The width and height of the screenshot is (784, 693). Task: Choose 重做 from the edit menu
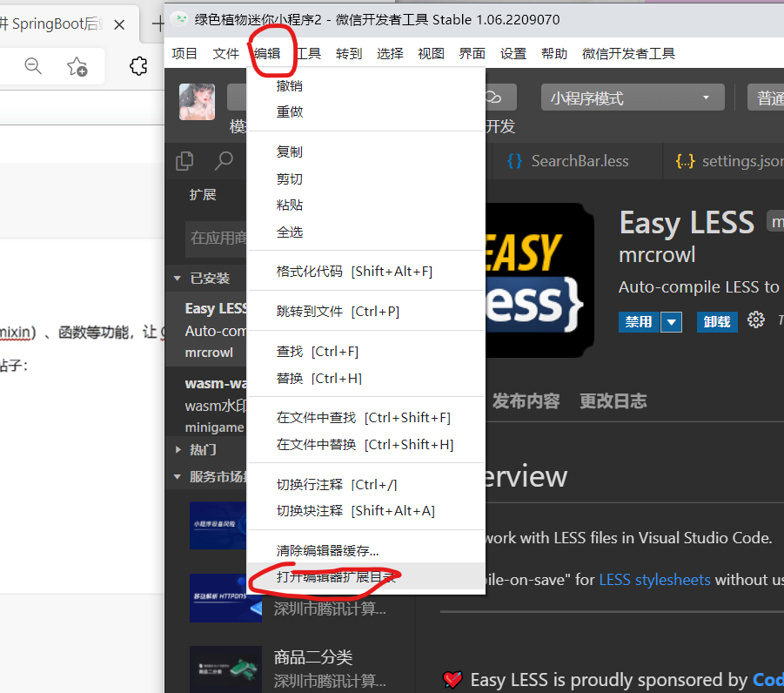click(366, 112)
